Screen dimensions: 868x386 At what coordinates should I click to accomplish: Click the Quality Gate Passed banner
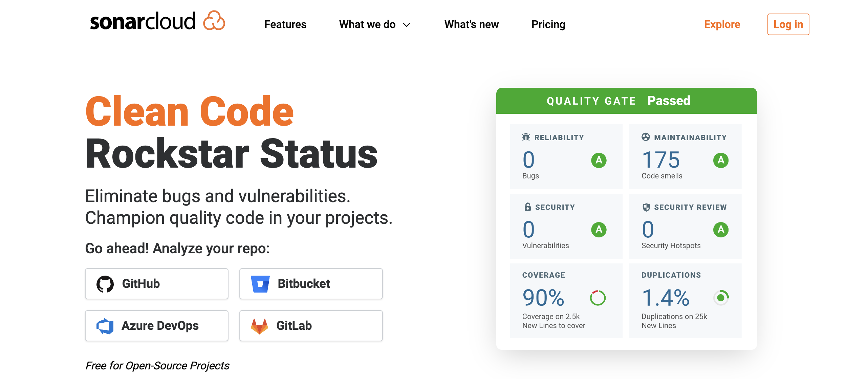(x=626, y=101)
